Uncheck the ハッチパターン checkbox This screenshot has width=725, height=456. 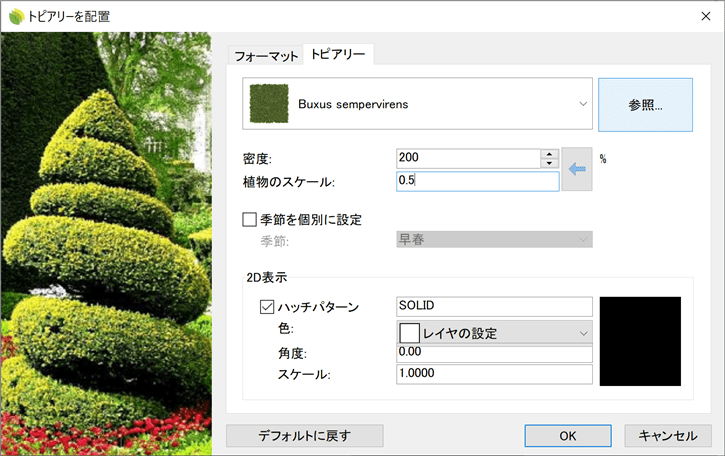point(267,307)
